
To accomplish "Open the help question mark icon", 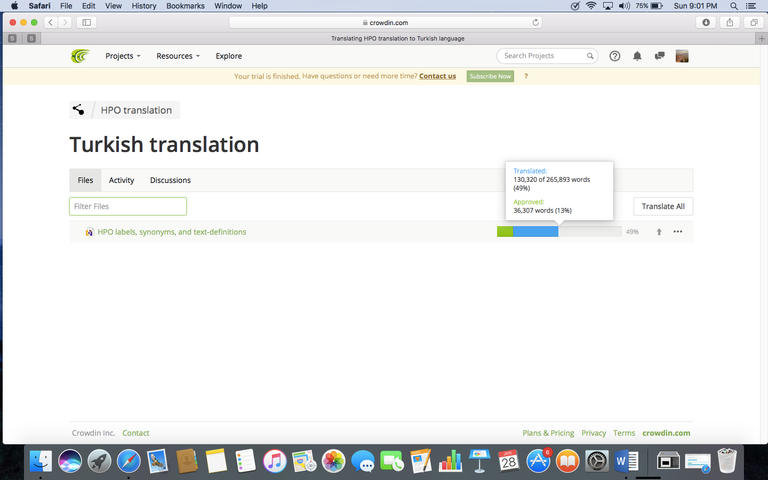I will pyautogui.click(x=615, y=56).
